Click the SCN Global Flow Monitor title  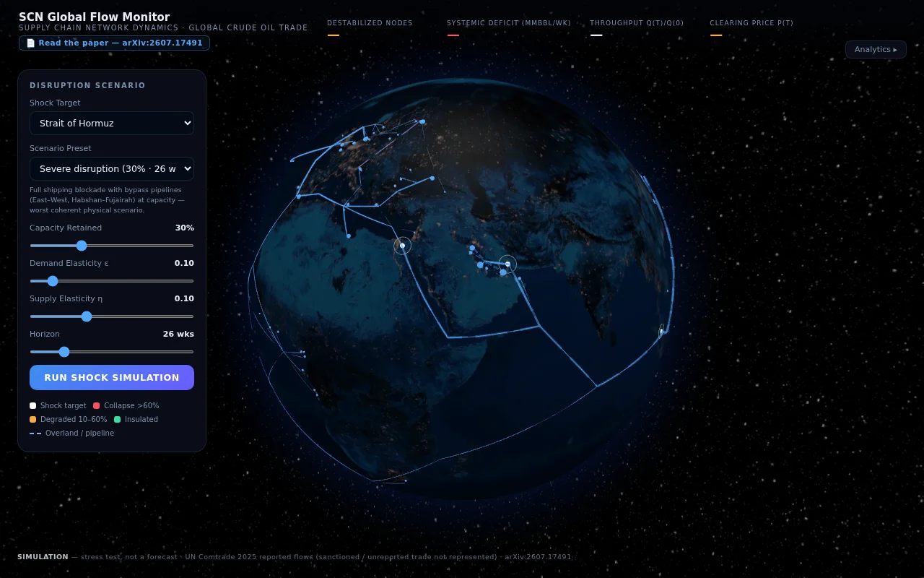point(95,17)
